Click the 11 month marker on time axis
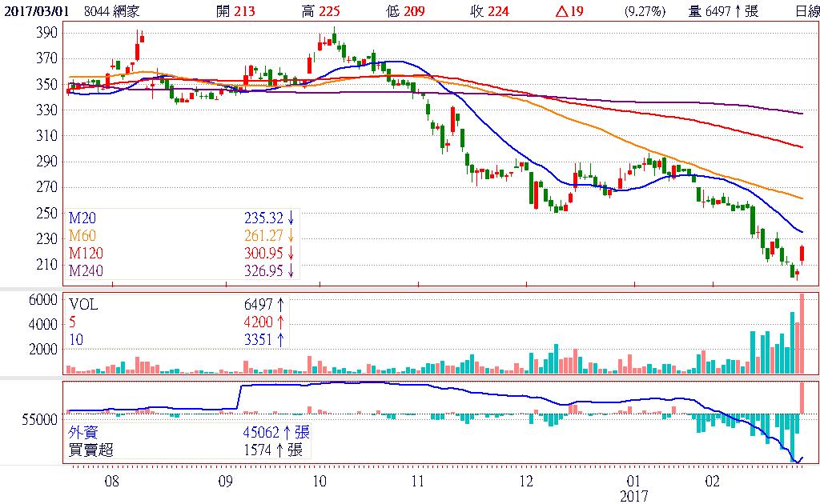Screen dimensions: 820x504 [x=416, y=482]
